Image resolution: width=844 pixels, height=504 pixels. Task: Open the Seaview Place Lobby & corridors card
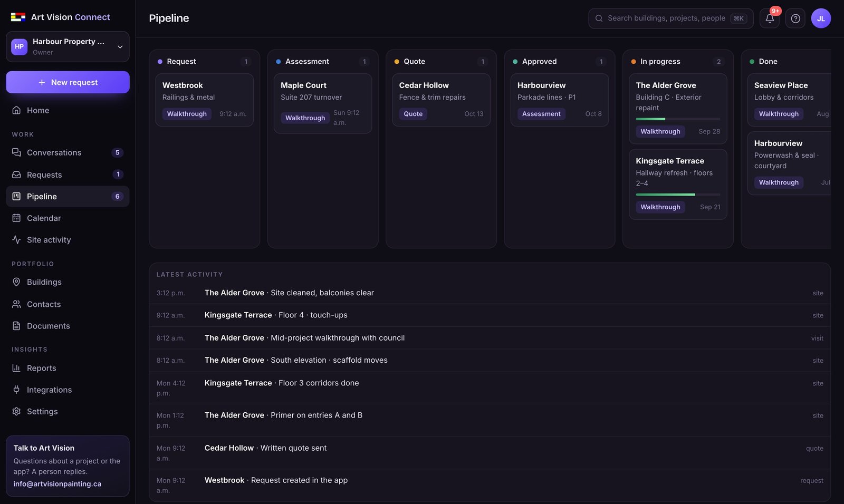[x=790, y=100]
